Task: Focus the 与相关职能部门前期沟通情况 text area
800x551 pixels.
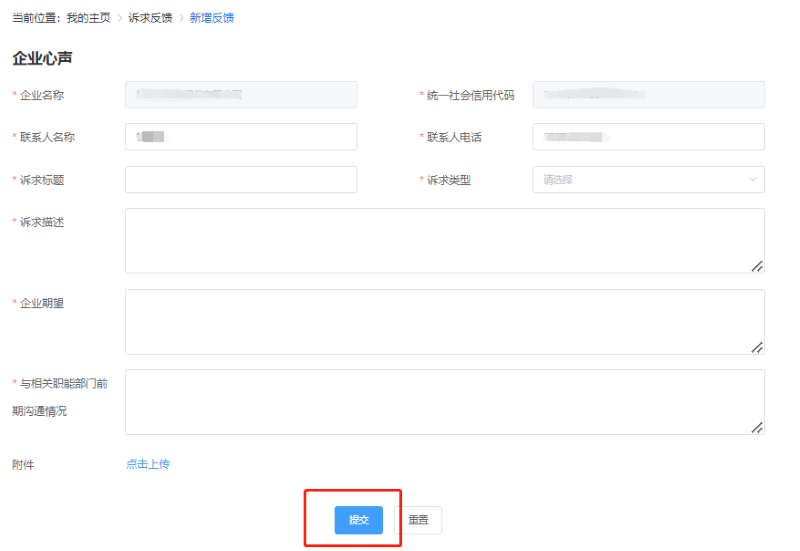Action: [x=440, y=401]
